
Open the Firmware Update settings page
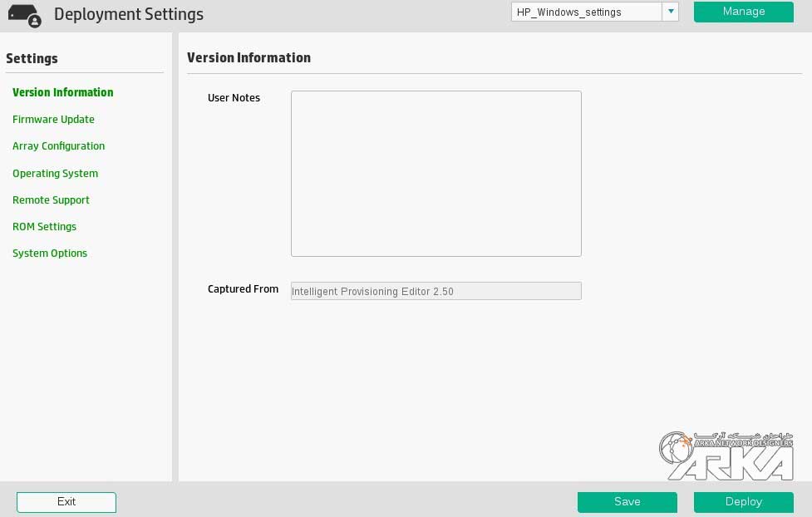53,119
